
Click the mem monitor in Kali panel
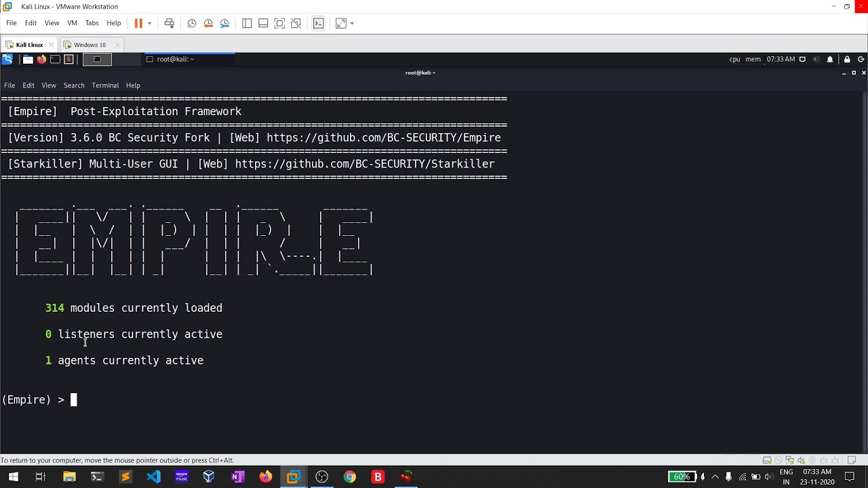(753, 59)
